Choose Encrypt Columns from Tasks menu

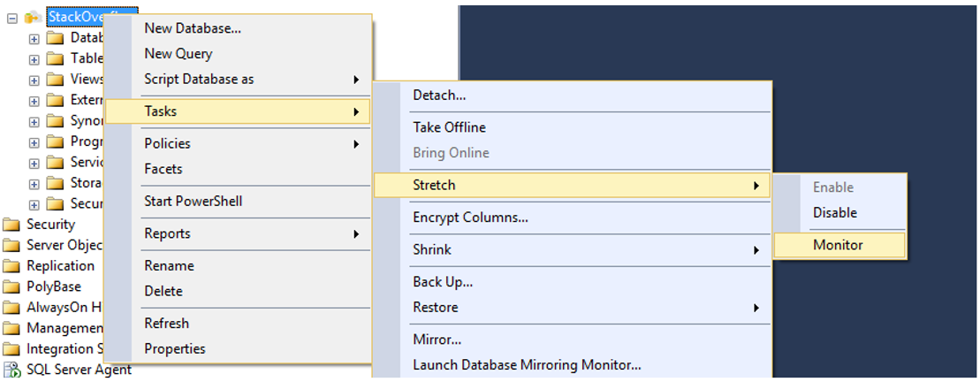coord(470,218)
